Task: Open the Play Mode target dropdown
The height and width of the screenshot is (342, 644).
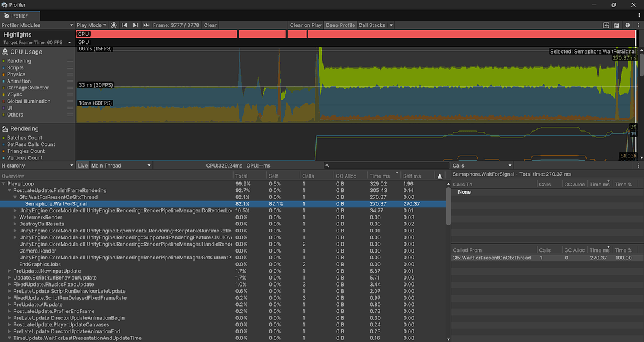Action: 91,25
